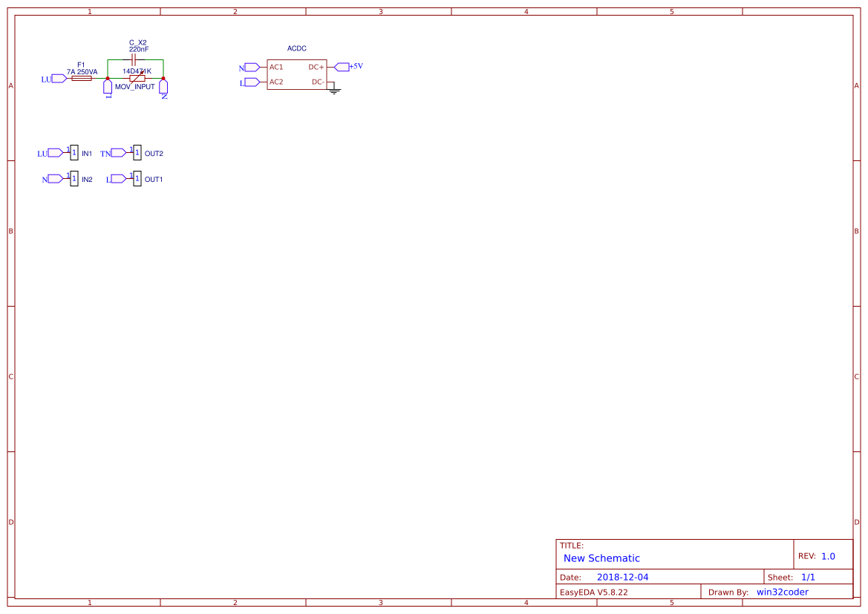868x614 pixels.
Task: Select the N netflag wired to AC1
Action: tap(251, 67)
